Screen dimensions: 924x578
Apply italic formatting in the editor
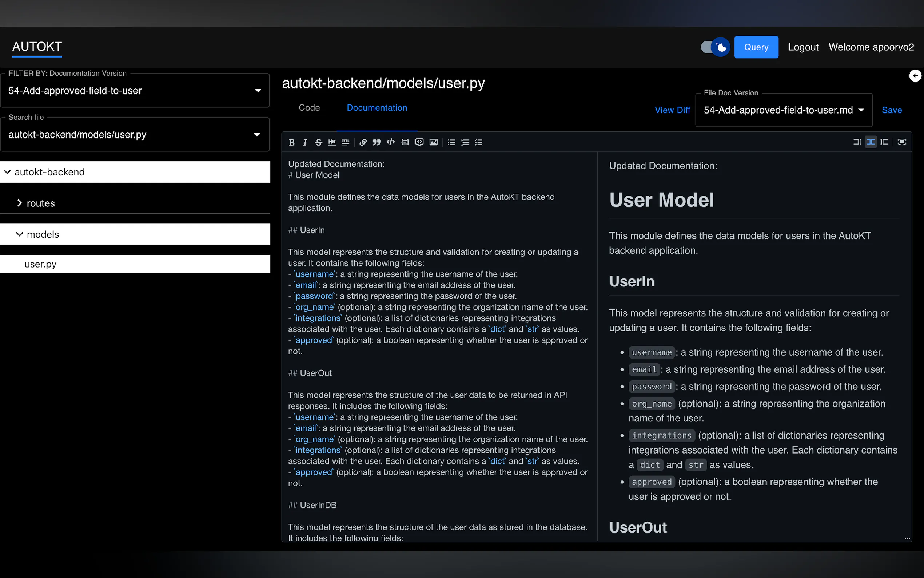(x=305, y=142)
